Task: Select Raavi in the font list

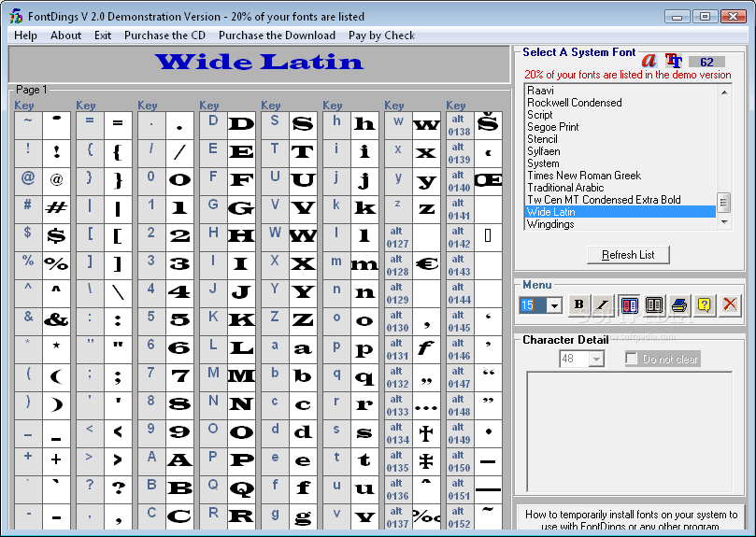Action: tap(620, 91)
